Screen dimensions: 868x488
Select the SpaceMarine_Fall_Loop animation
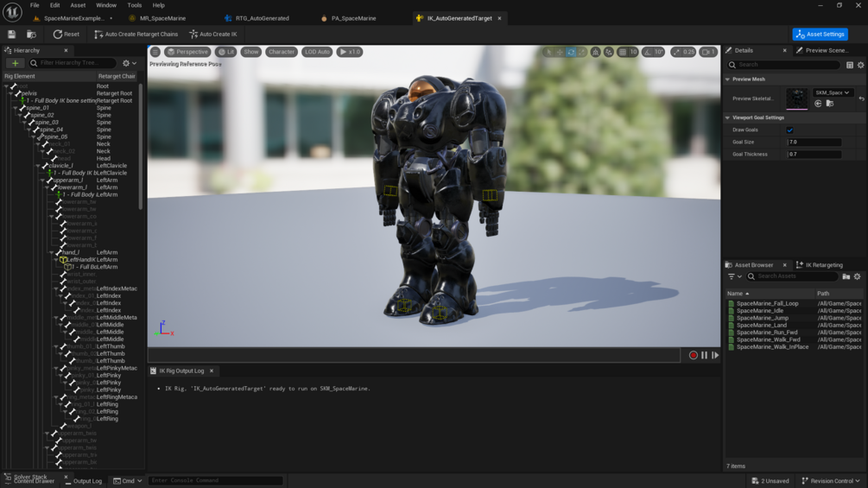point(767,304)
